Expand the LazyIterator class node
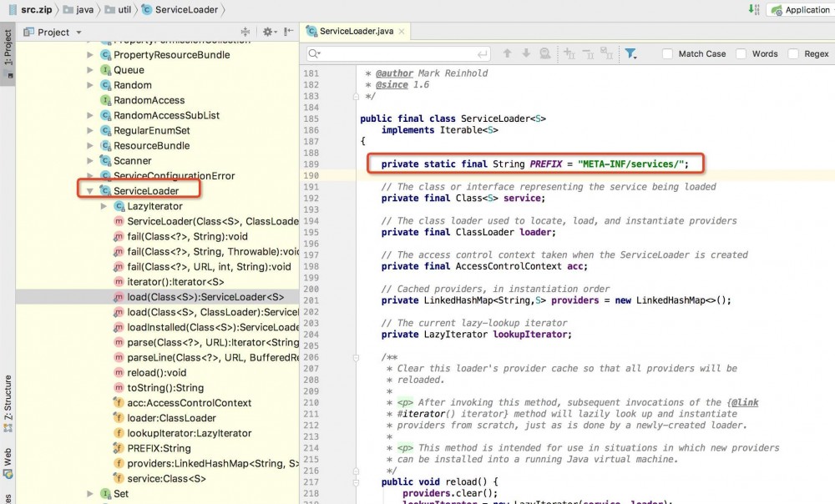Screen dimensions: 835x504 click(104, 206)
